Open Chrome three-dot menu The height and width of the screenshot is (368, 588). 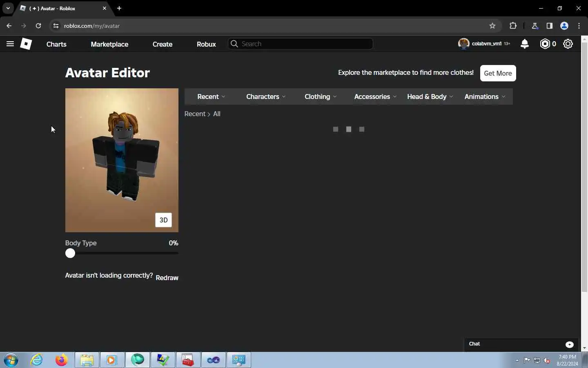coord(579,26)
